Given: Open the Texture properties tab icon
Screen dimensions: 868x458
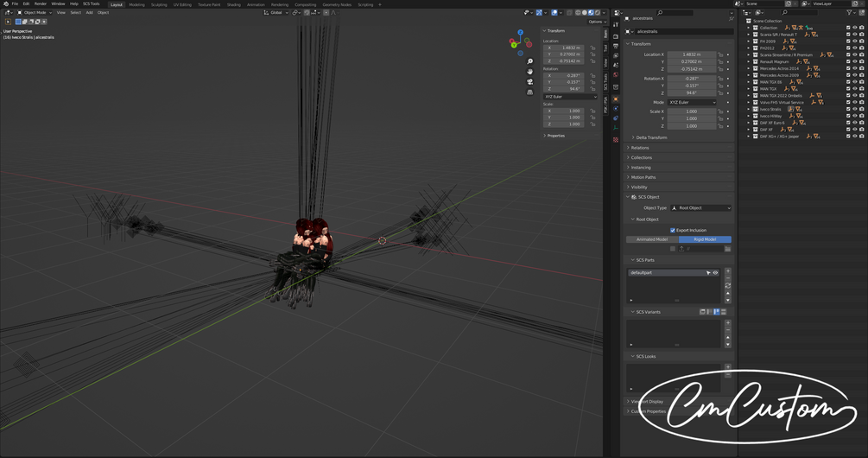Looking at the screenshot, I should tap(616, 139).
